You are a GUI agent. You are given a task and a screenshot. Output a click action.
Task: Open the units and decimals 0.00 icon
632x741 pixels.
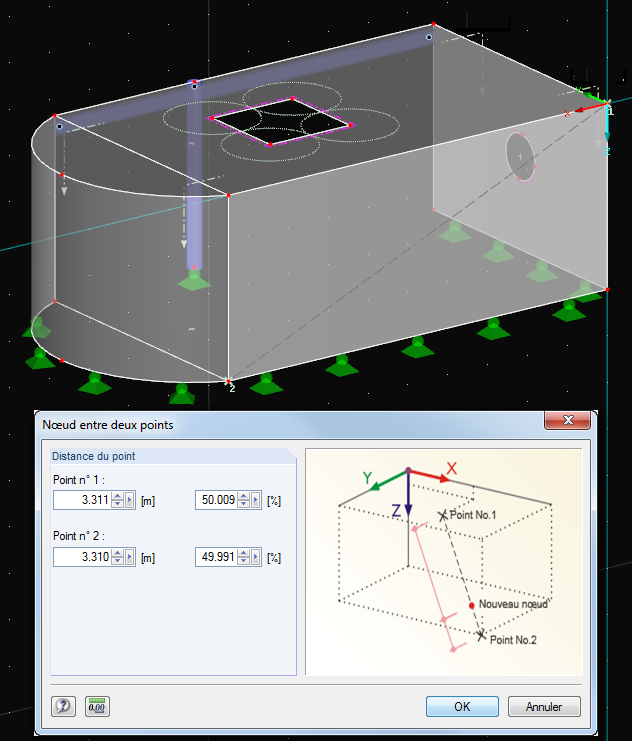click(97, 707)
